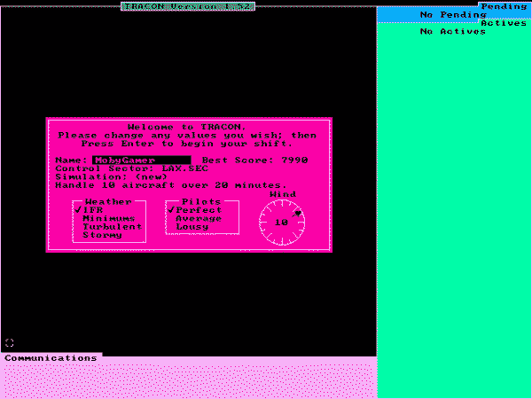Open the Pending panel tab

[x=504, y=6]
